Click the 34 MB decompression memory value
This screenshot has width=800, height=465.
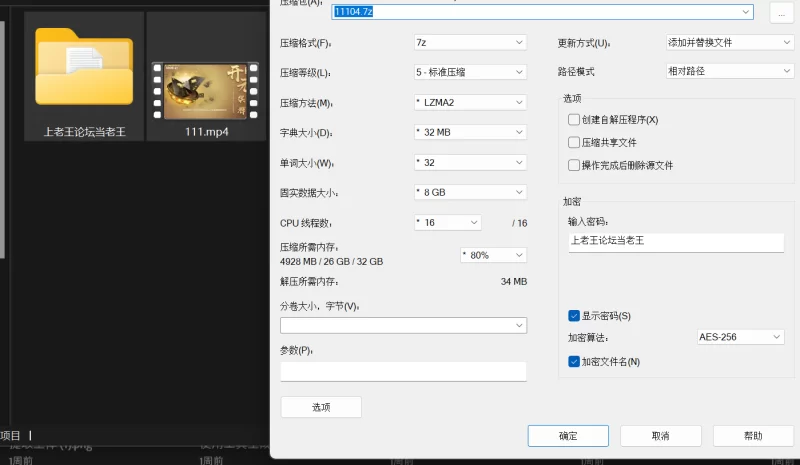click(514, 282)
